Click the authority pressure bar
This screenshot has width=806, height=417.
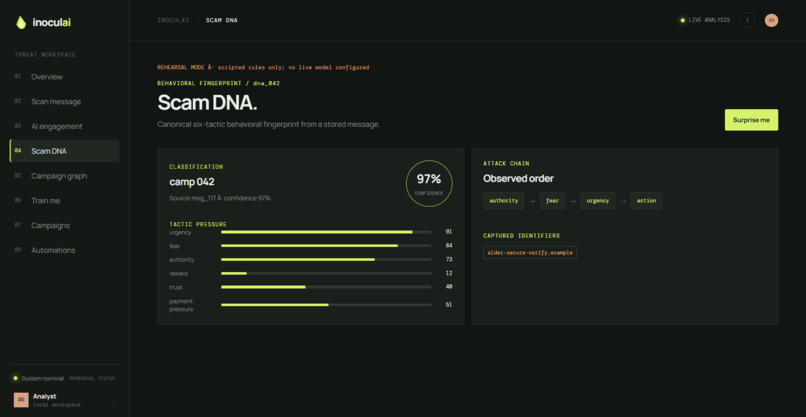pos(326,260)
